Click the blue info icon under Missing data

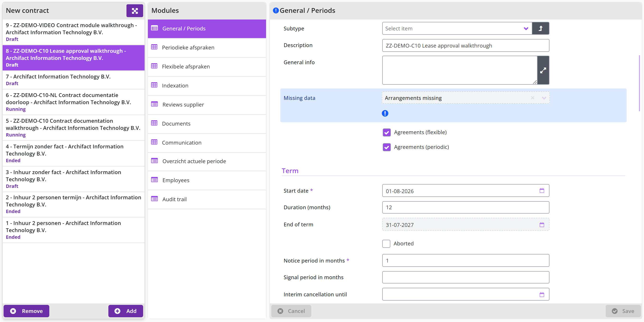coord(385,113)
